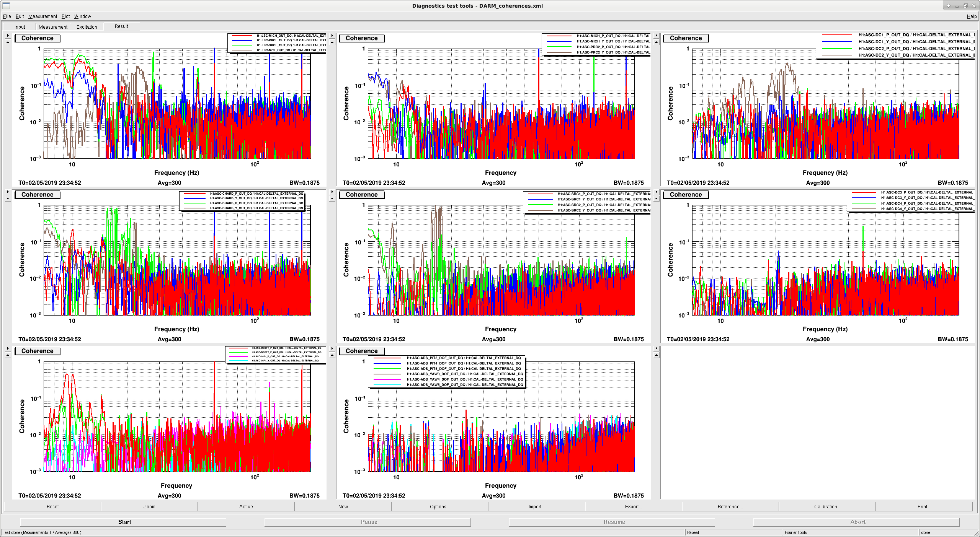This screenshot has height=537, width=980.
Task: Click the up-arrow button beside the ASC-CHARD coherence plot
Action: point(8,199)
